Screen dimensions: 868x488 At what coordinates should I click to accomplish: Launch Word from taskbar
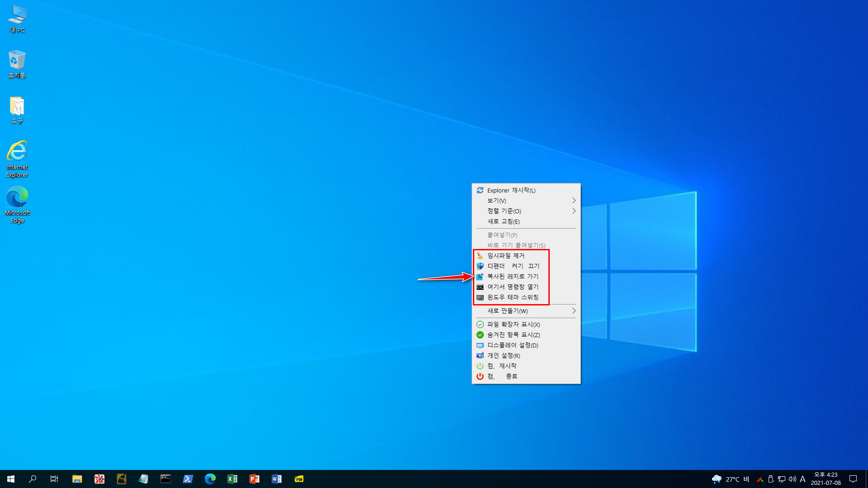277,479
